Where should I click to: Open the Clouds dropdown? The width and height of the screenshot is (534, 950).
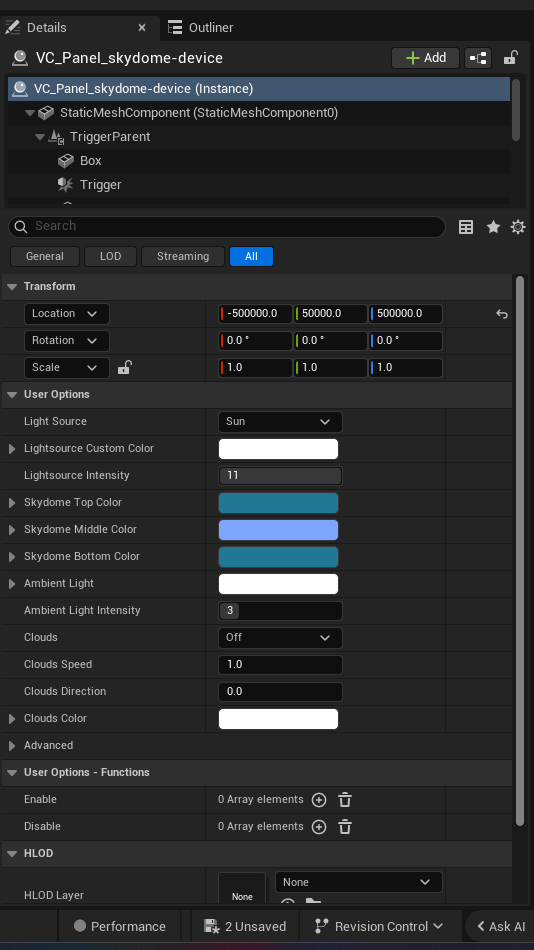280,638
